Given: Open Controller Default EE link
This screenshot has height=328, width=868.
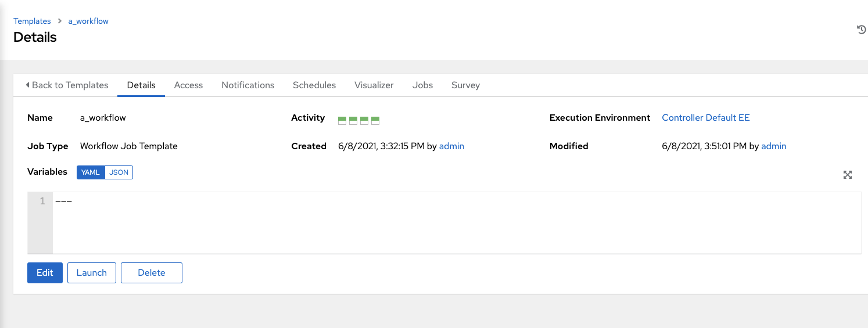Looking at the screenshot, I should 706,117.
